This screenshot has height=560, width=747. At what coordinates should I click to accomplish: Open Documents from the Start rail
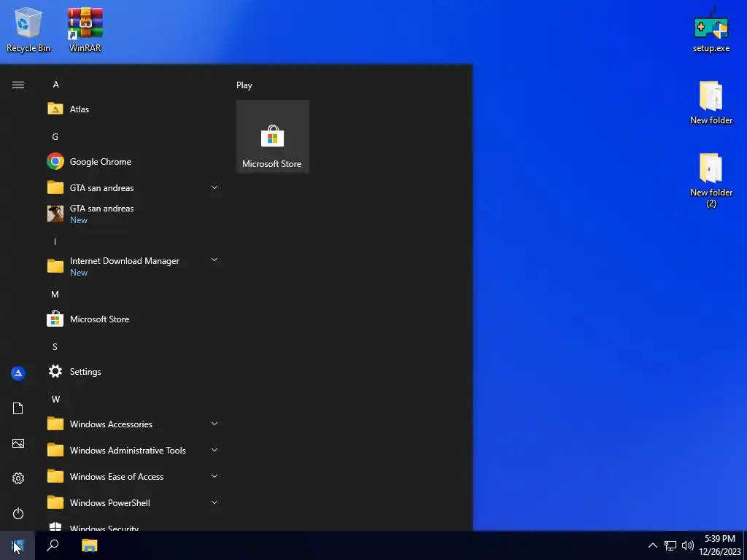[18, 408]
